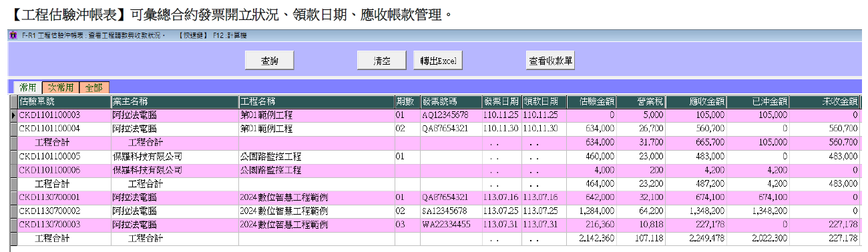Click the application icon in title bar
Image resolution: width=868 pixels, height=252 pixels.
tap(12, 35)
